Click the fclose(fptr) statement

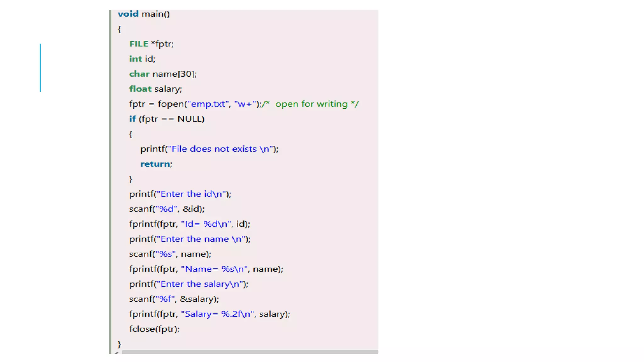pyautogui.click(x=154, y=329)
